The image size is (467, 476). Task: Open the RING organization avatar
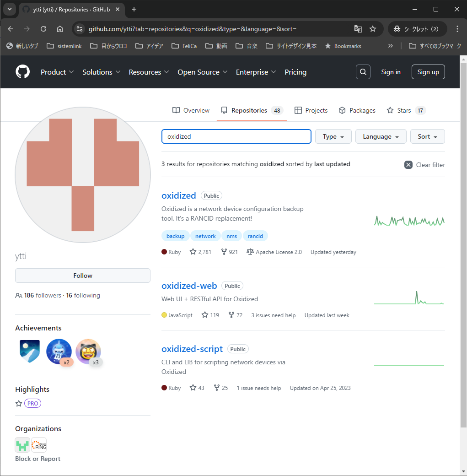click(x=39, y=445)
